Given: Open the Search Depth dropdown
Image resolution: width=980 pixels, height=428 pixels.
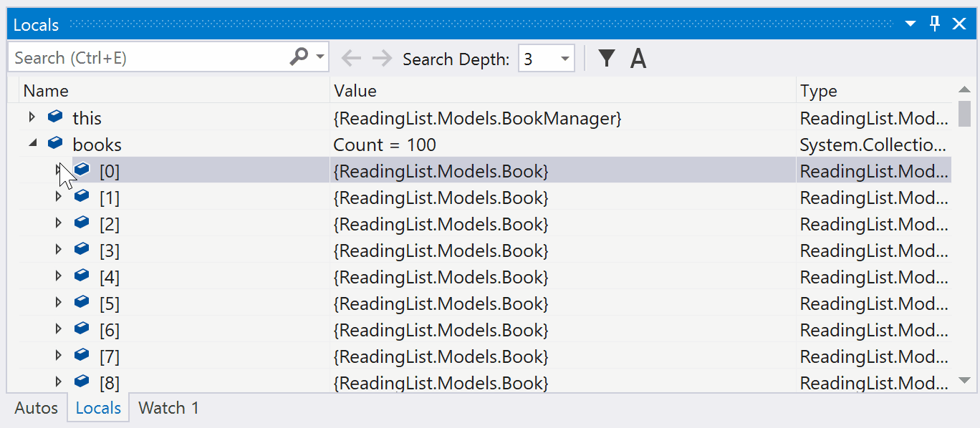Looking at the screenshot, I should [565, 58].
